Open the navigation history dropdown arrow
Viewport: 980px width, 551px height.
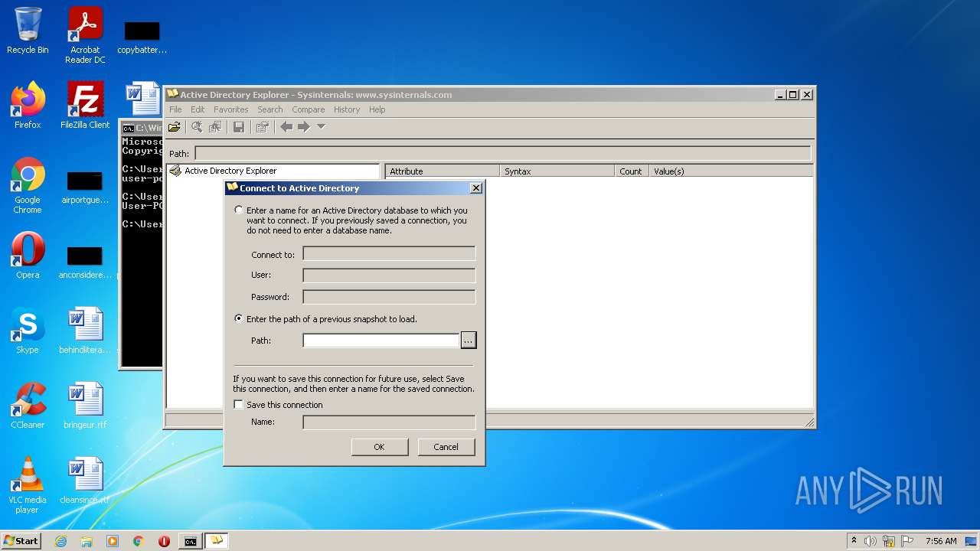(x=322, y=126)
